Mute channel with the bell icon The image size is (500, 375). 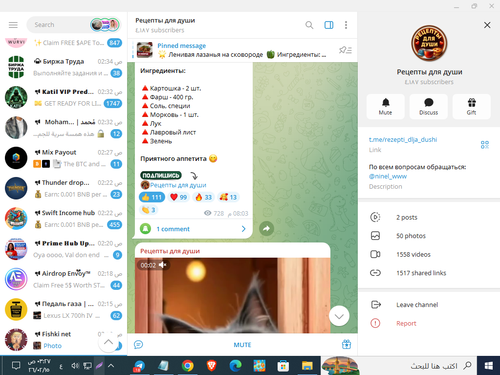[386, 106]
